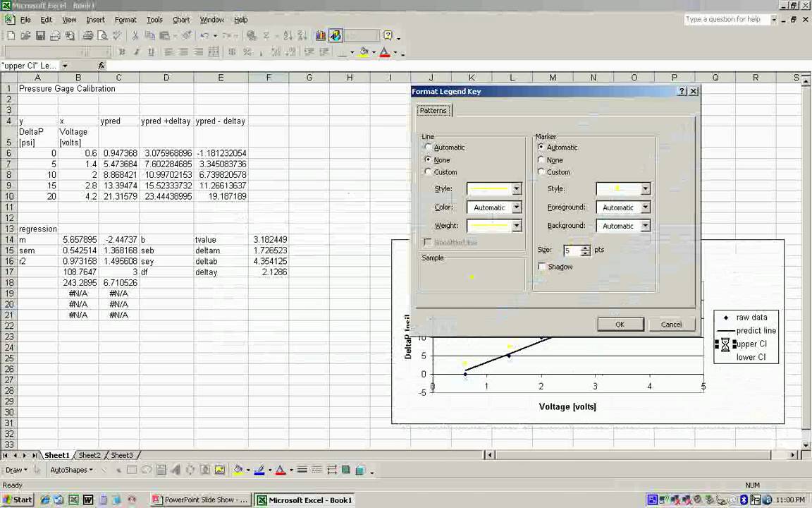Open the File menu
This screenshot has height=508, width=812.
[25, 20]
